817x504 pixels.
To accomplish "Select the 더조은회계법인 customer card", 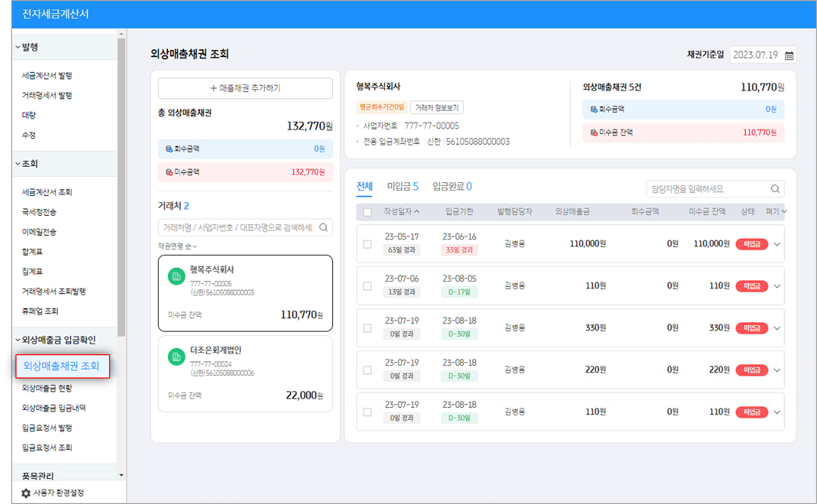I will click(245, 374).
